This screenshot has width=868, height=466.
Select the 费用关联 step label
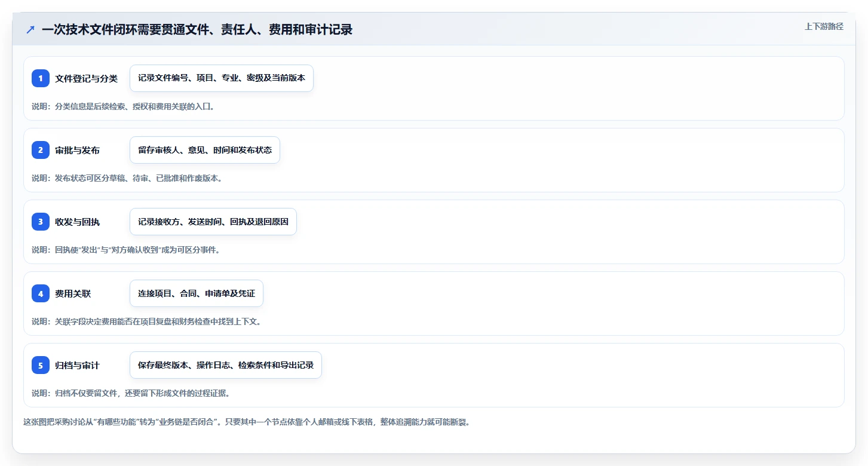73,293
